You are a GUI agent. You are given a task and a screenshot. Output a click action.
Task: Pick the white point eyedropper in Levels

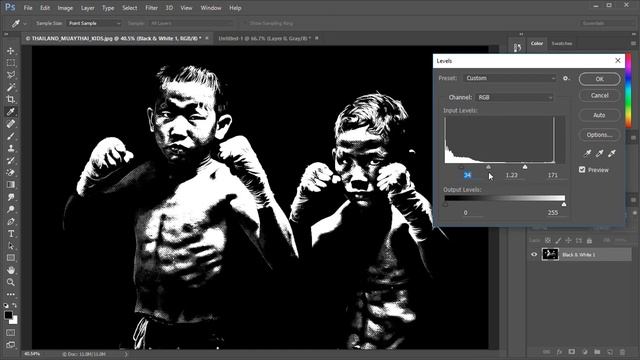(611, 153)
